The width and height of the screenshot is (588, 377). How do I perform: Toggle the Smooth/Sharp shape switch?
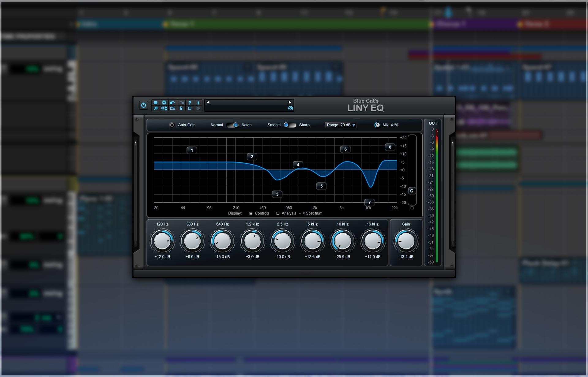[x=290, y=125]
